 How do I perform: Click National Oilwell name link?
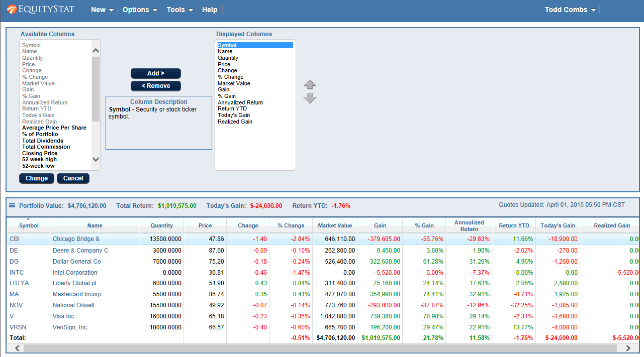[73, 305]
